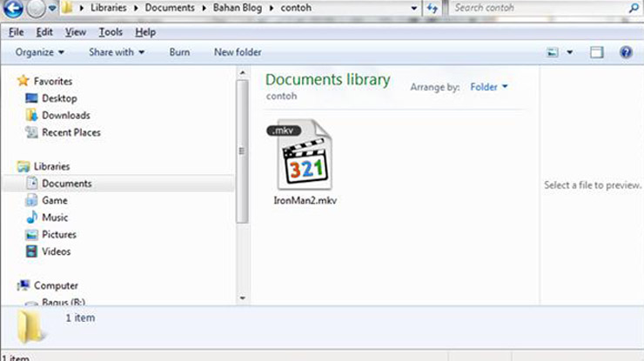Click the Documents library heading
Screen dimensions: 644x361
click(x=328, y=80)
